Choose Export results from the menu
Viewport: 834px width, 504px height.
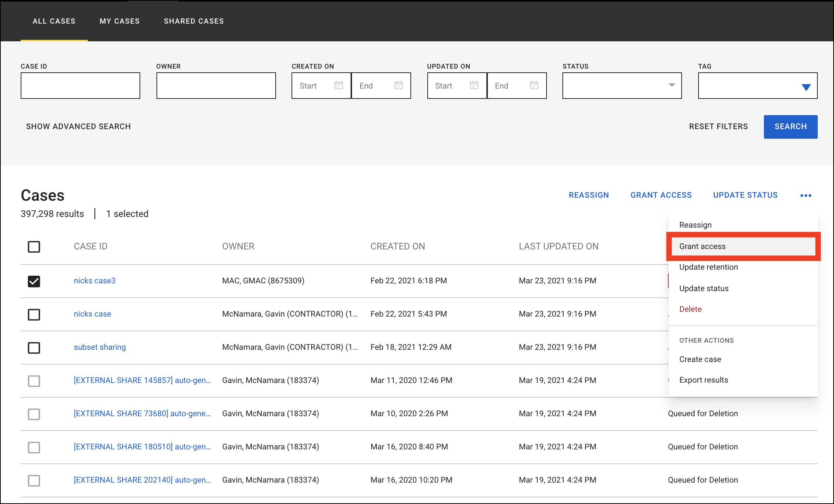[x=703, y=380]
